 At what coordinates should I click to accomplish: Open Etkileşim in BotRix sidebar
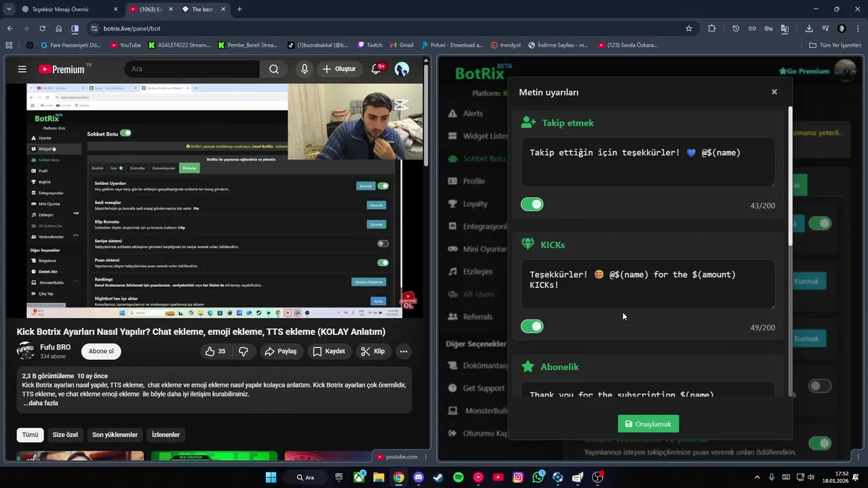click(x=471, y=271)
